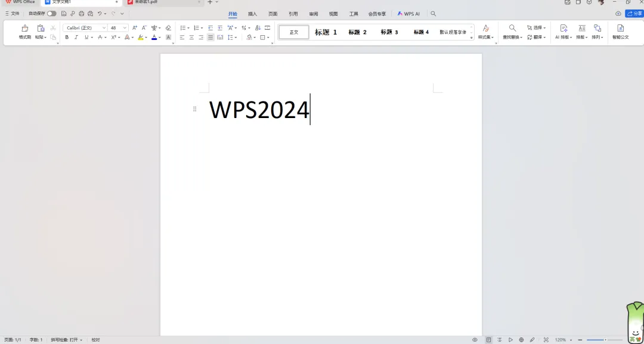The height and width of the screenshot is (344, 644).
Task: Click the cloud sync icon beside Share
Action: pyautogui.click(x=618, y=14)
